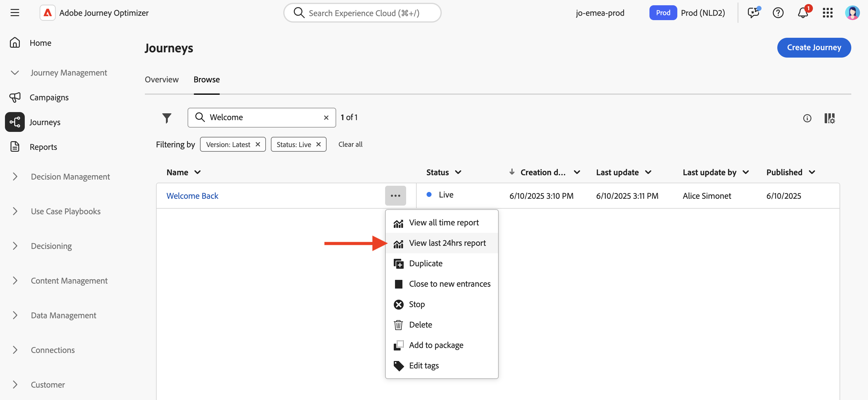Clear the Welcome search text
Image resolution: width=868 pixels, height=400 pixels.
(326, 118)
